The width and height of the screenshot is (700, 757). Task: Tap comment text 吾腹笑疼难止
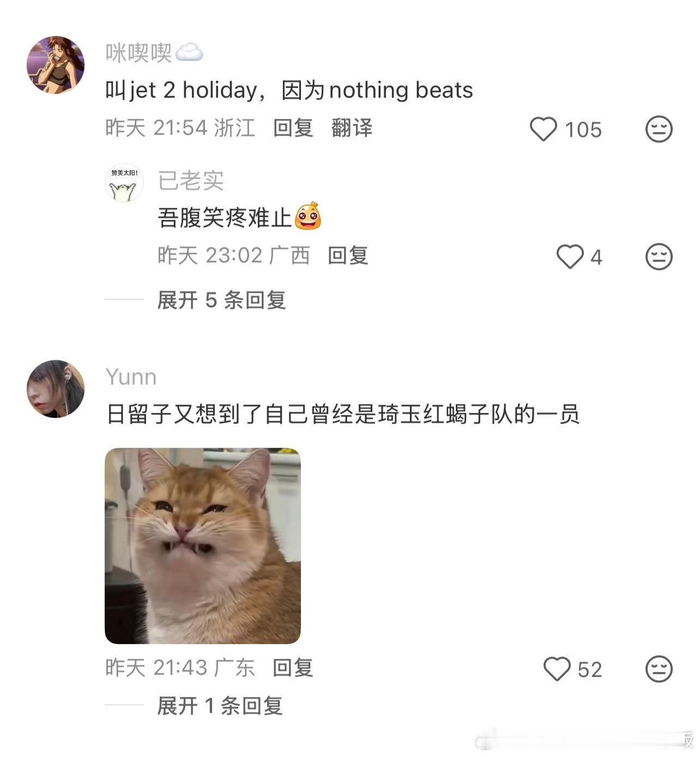click(x=225, y=218)
